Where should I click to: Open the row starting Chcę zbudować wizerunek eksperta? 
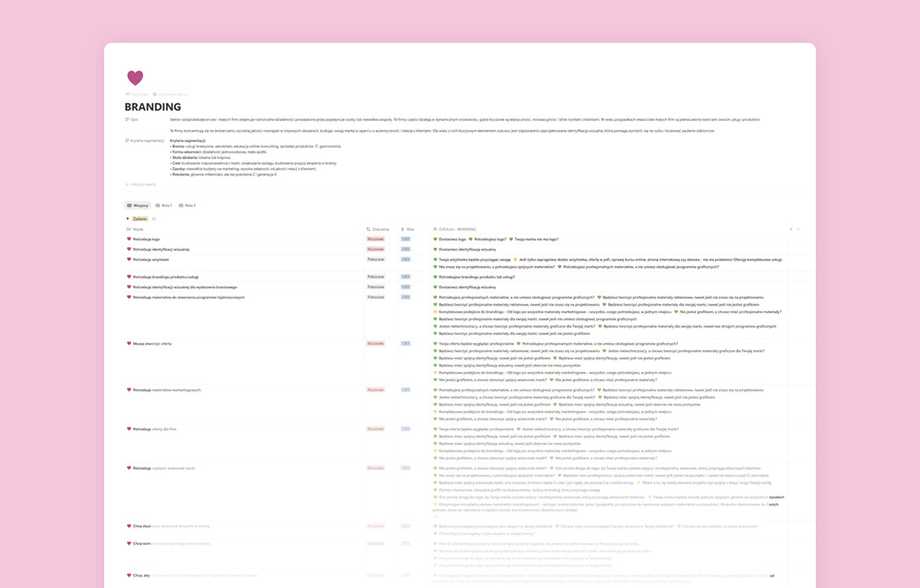coord(171,527)
